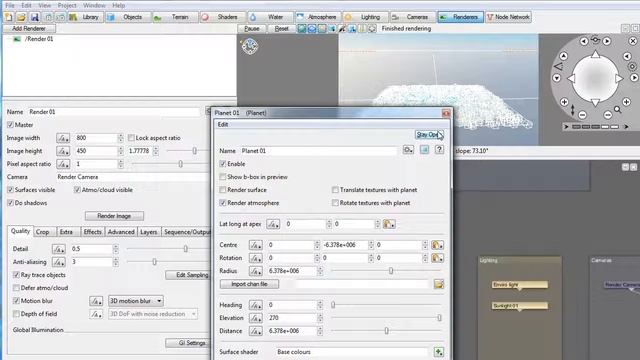Viewport: 640px width, 360px height.
Task: Click the copy icon at end of Centre row
Action: click(x=437, y=245)
